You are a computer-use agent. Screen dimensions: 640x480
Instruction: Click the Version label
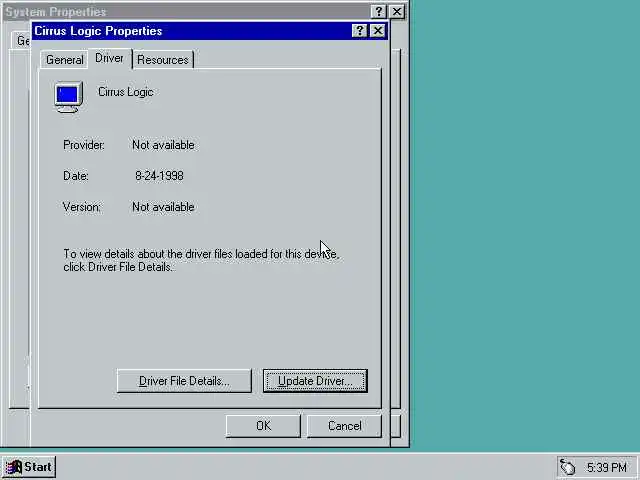pyautogui.click(x=81, y=207)
